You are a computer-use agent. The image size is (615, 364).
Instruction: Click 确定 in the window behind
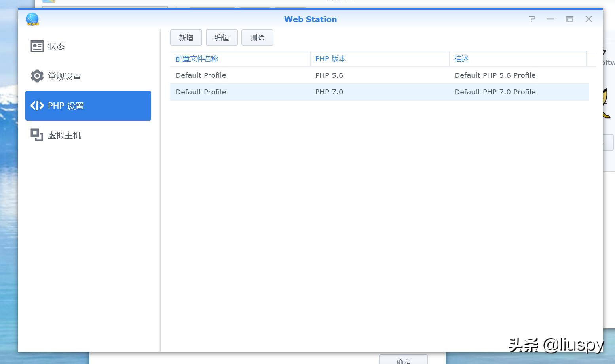(x=403, y=360)
